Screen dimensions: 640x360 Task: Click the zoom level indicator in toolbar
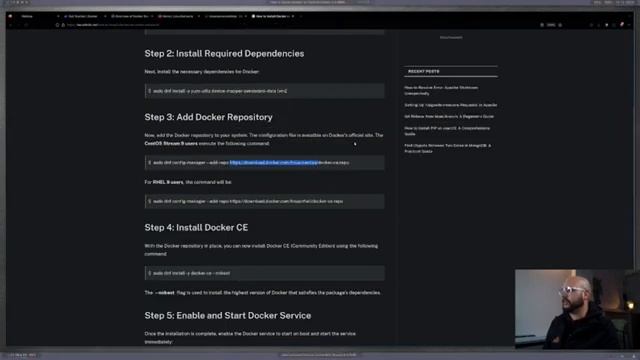(x=551, y=25)
